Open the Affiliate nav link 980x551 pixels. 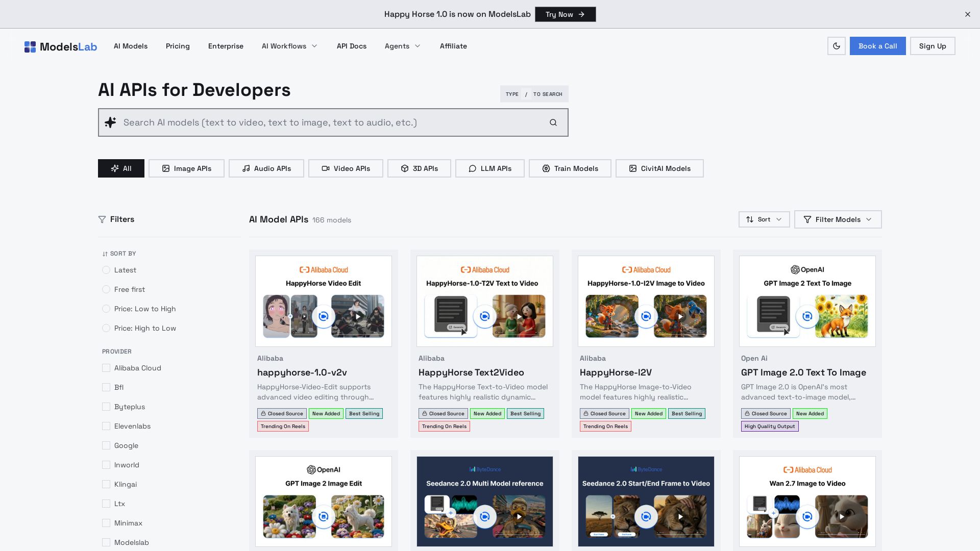[453, 46]
